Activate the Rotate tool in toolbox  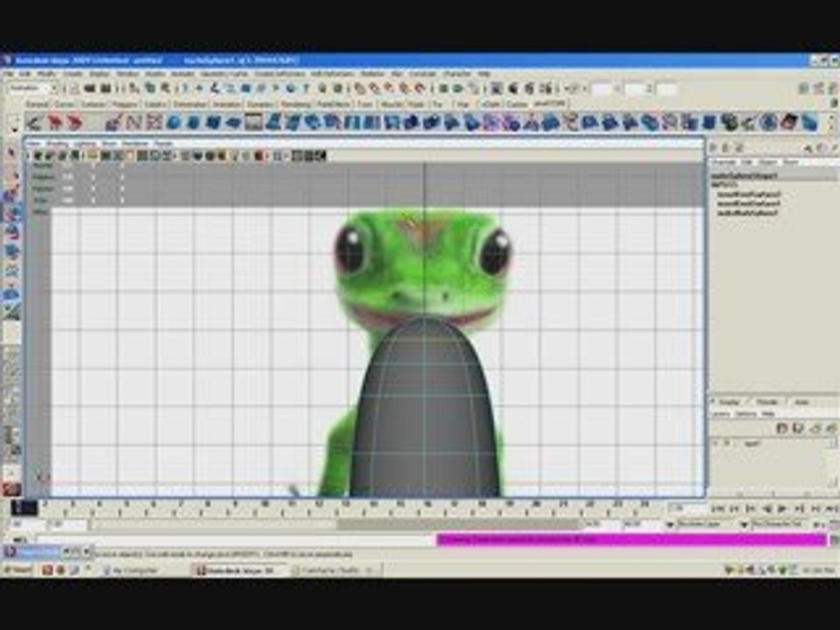pyautogui.click(x=11, y=232)
